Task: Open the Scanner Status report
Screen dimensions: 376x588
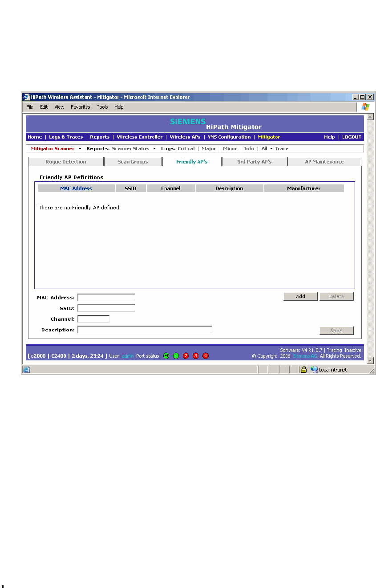Action: pyautogui.click(x=130, y=148)
